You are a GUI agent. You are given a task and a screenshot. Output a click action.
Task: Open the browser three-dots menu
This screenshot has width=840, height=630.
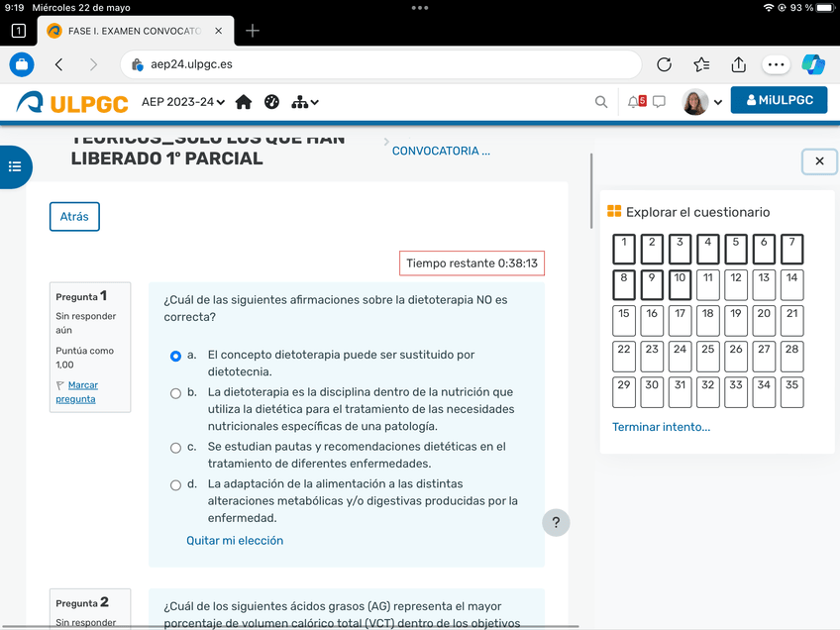tap(776, 64)
